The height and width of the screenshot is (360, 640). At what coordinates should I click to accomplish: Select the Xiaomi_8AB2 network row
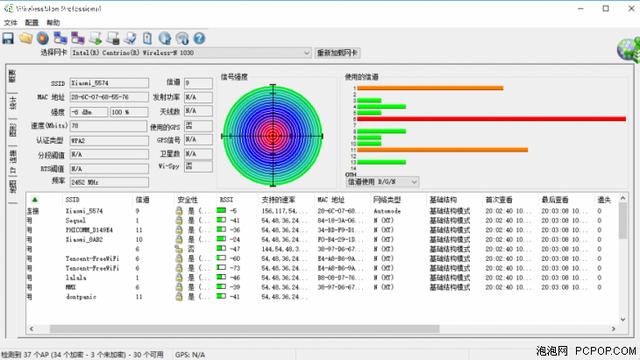pos(322,240)
